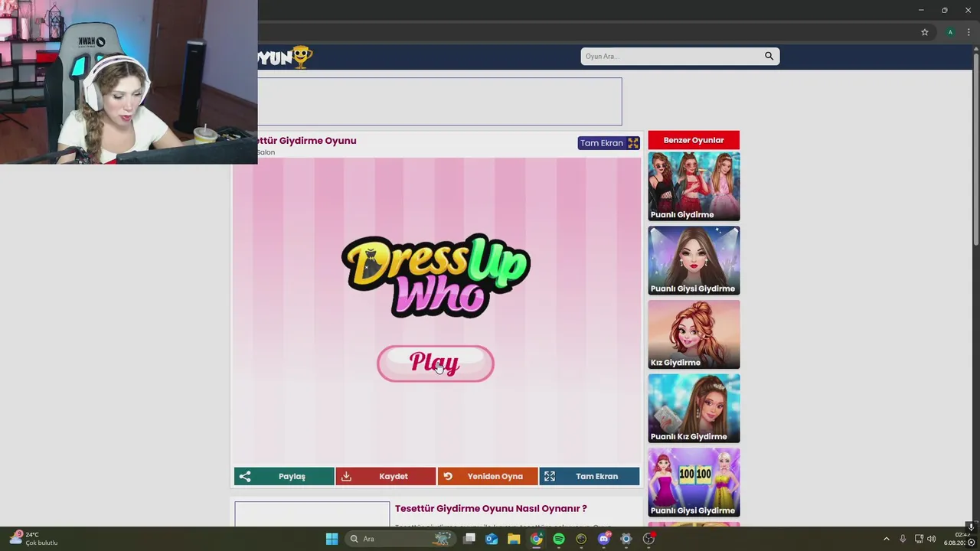Click the Tesettür Giydirme Oyunu title
The image size is (980, 551).
pos(307,141)
